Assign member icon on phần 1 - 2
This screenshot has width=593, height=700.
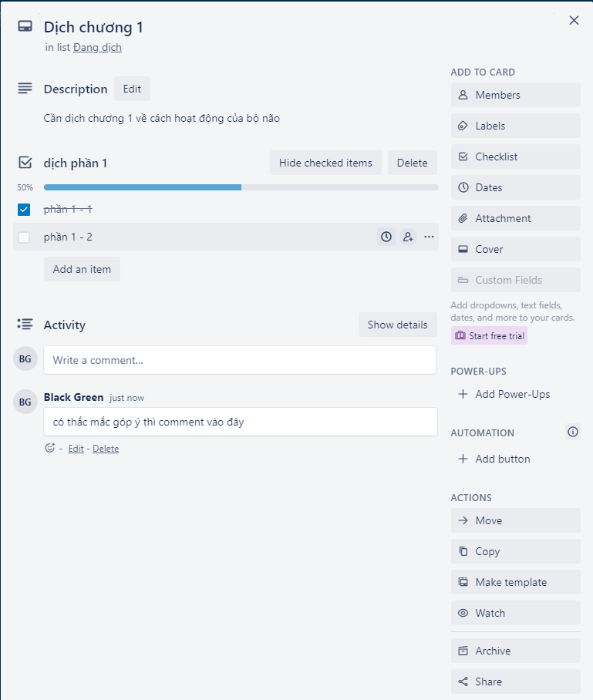408,237
